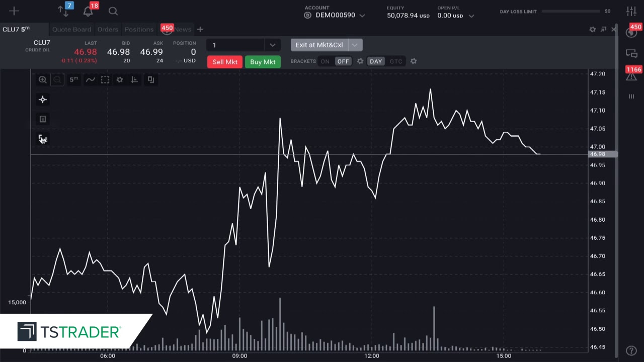Viewport: 644px width, 362px height.
Task: Click the 47.15 price axis label
Action: pyautogui.click(x=597, y=93)
